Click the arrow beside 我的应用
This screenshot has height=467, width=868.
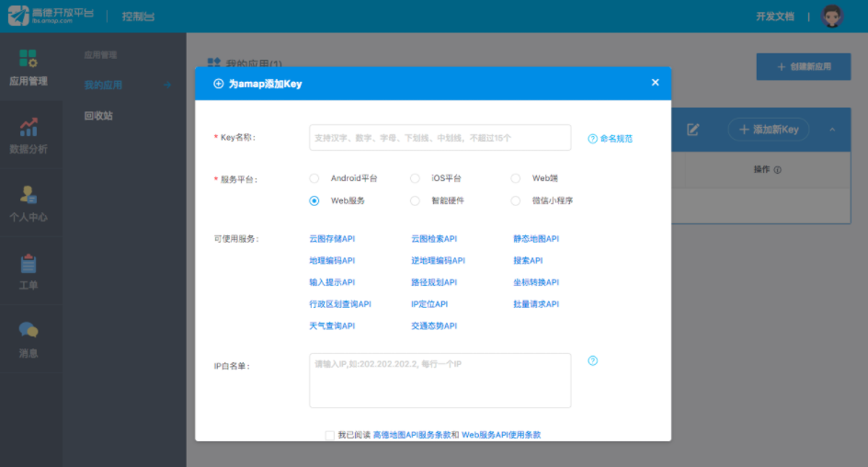167,85
